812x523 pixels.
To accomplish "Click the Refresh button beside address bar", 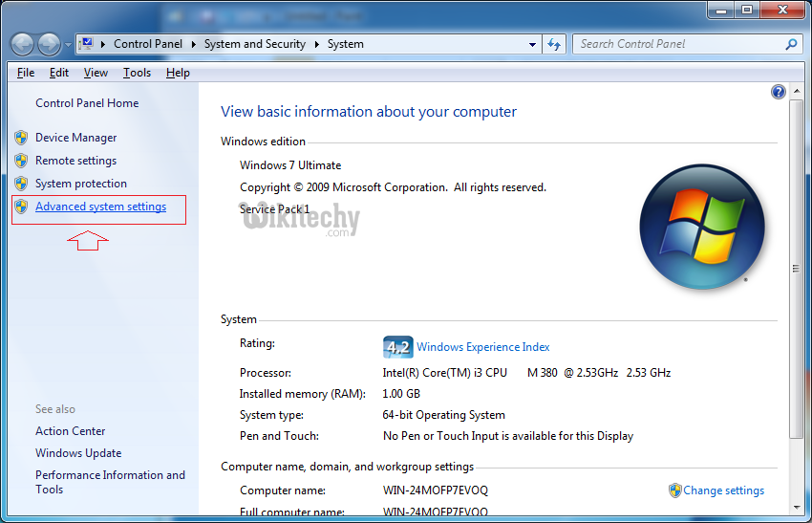I will coord(555,44).
